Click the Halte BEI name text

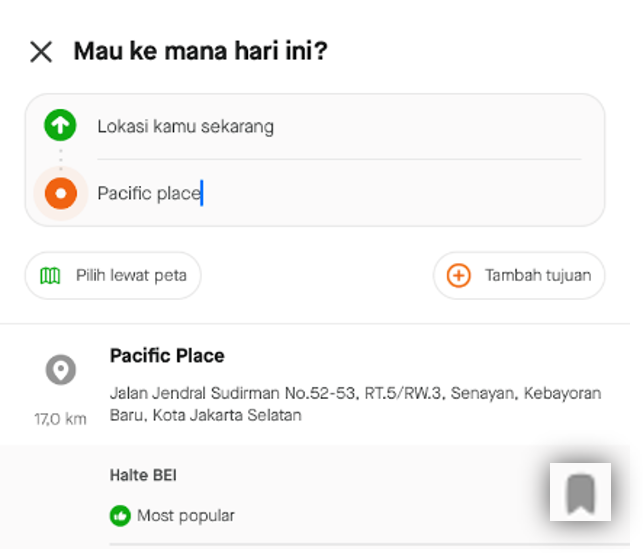[x=143, y=475]
